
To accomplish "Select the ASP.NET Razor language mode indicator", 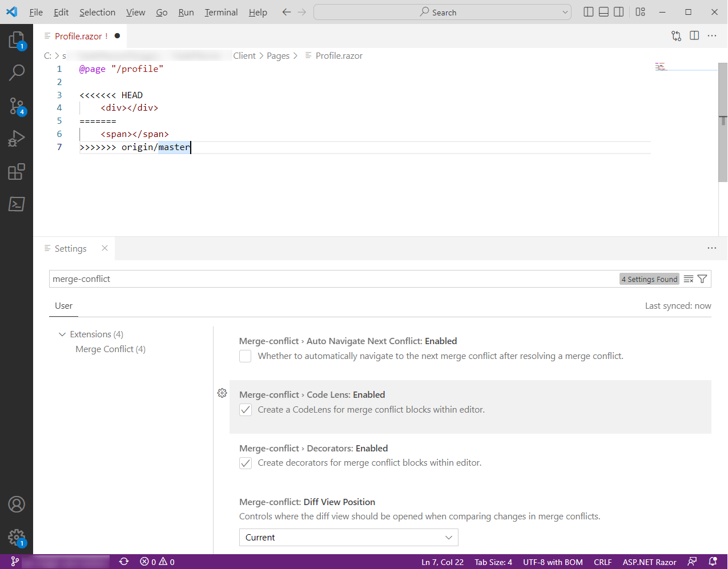I will [x=649, y=562].
